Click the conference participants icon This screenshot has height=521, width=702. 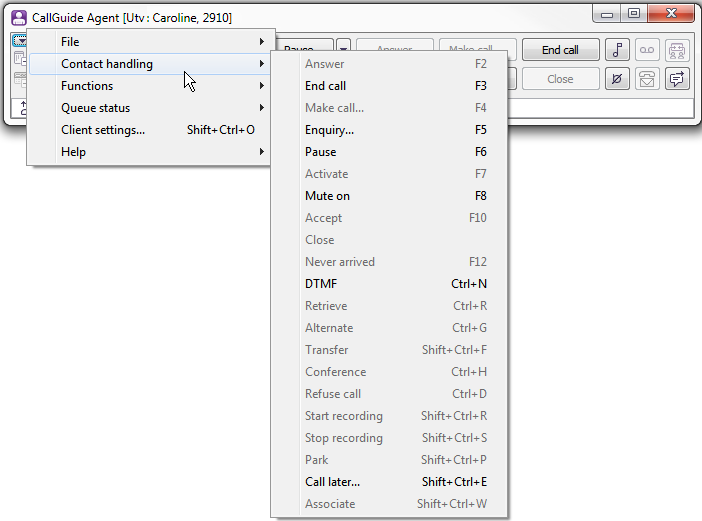point(677,50)
